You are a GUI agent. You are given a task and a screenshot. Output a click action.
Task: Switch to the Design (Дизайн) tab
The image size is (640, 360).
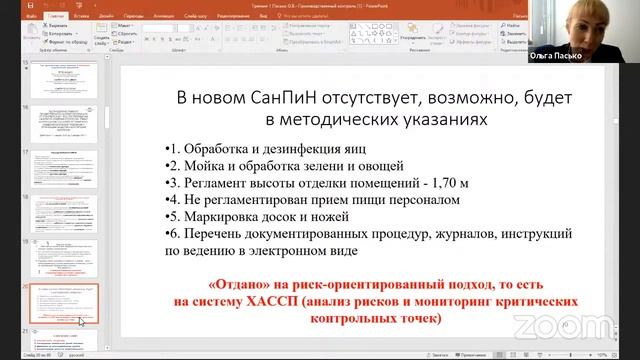[x=106, y=16]
